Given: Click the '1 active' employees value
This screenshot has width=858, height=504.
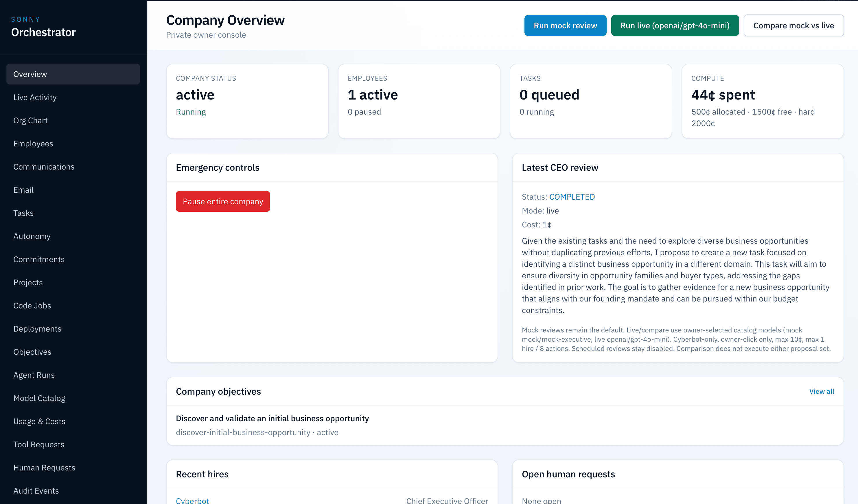Looking at the screenshot, I should click(373, 95).
